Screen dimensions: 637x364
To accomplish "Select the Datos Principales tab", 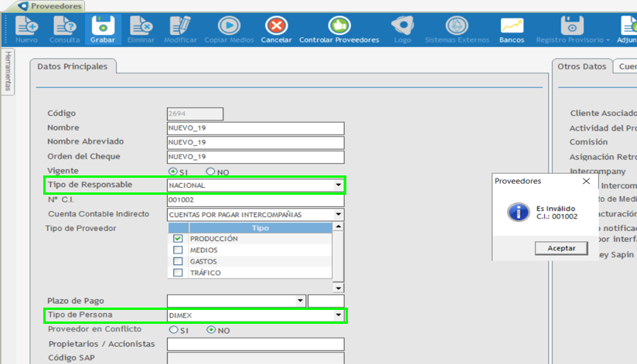I will 73,66.
